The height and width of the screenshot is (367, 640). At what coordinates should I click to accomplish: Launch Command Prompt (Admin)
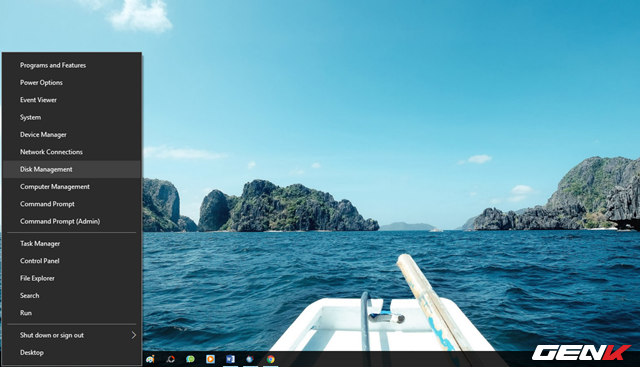[72, 221]
